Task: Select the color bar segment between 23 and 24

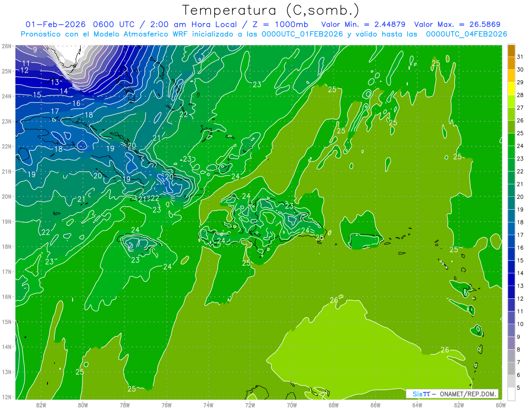Action: coord(511,152)
